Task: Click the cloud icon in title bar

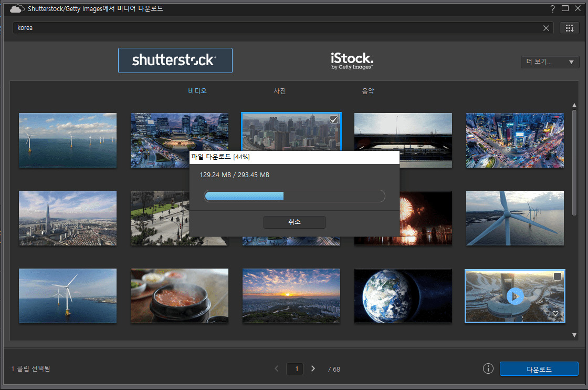Action: 17,8
